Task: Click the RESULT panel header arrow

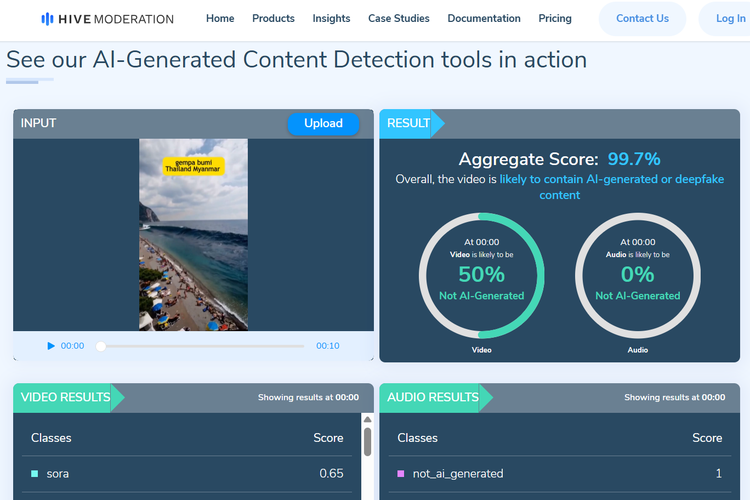Action: tap(437, 124)
